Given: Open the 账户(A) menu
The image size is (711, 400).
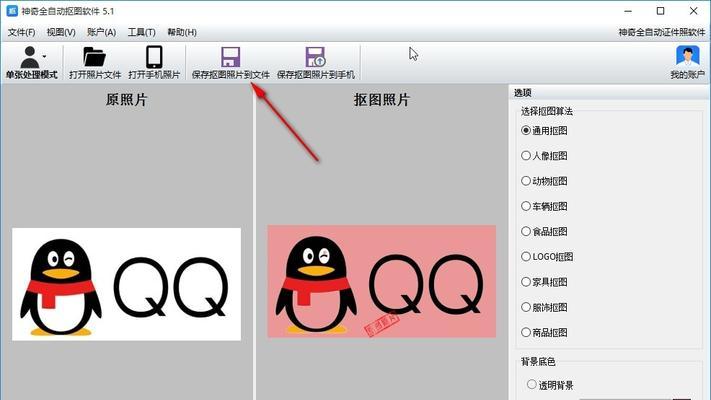Looking at the screenshot, I should [x=101, y=32].
